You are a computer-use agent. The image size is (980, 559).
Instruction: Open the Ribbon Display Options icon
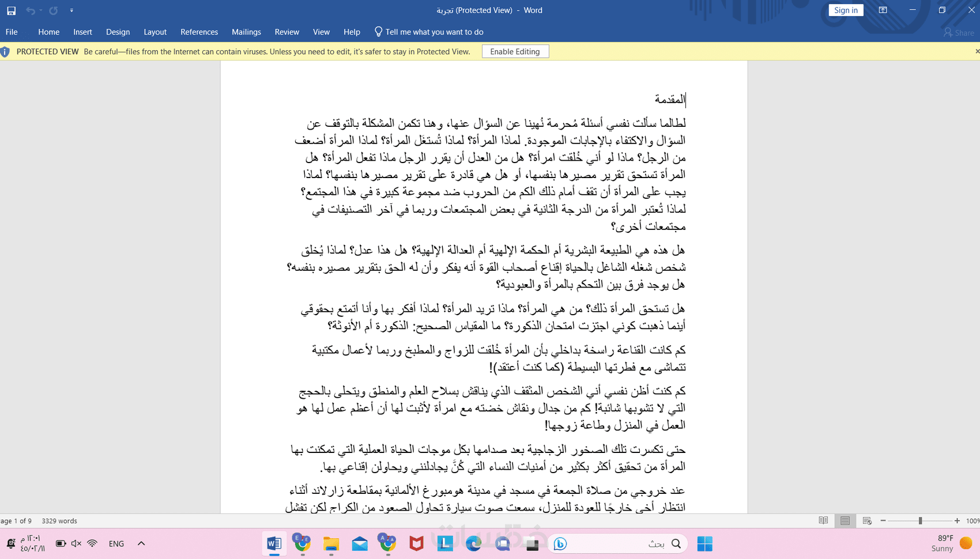(883, 10)
